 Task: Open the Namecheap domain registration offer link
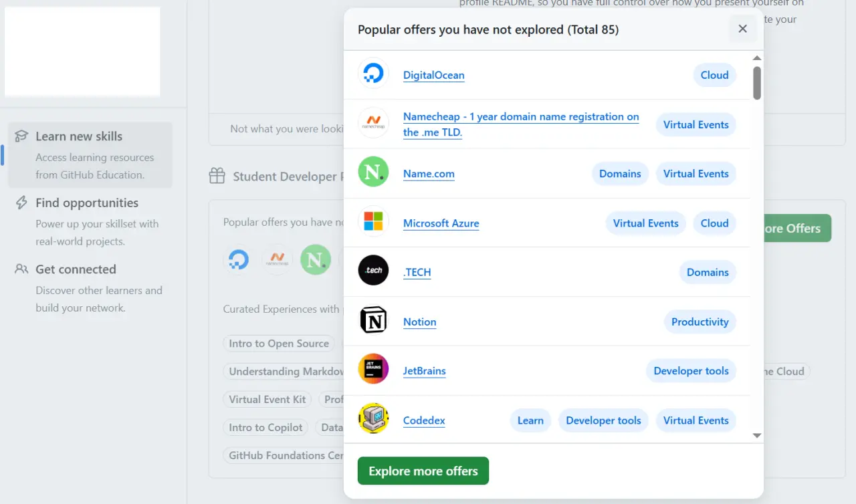(x=521, y=124)
